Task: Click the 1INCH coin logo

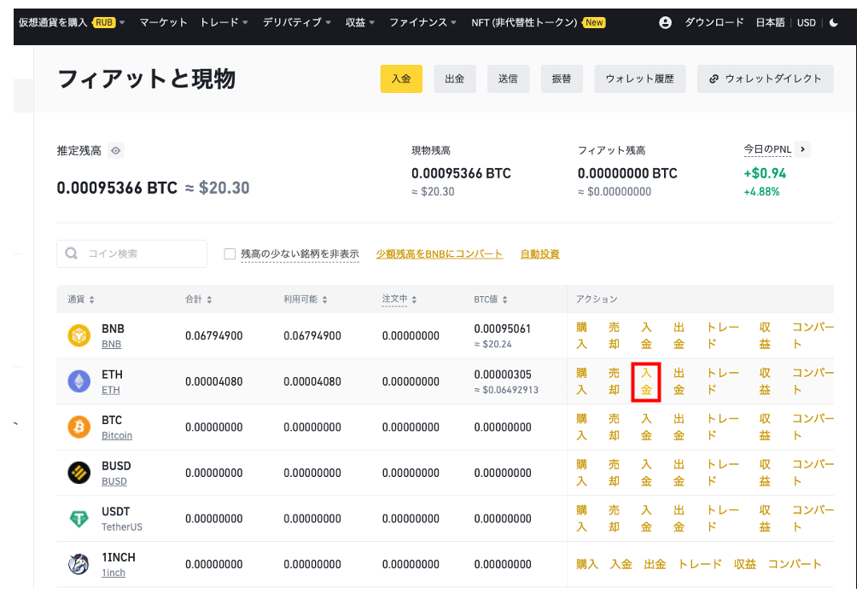Action: 79,564
